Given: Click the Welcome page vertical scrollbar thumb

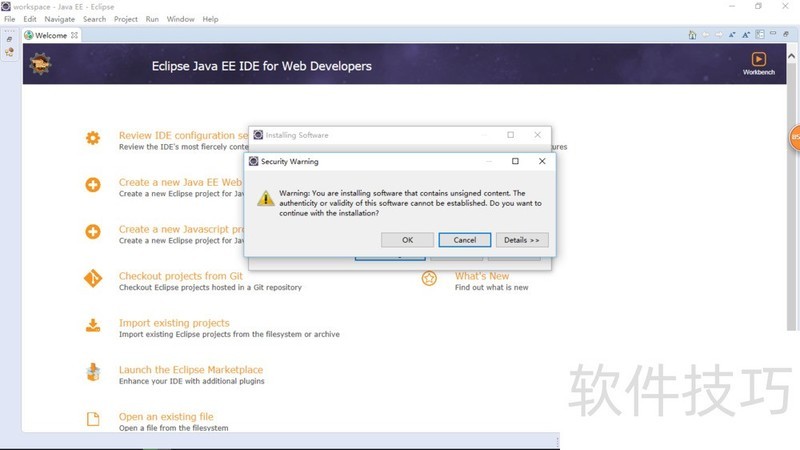Looking at the screenshot, I should (791, 196).
